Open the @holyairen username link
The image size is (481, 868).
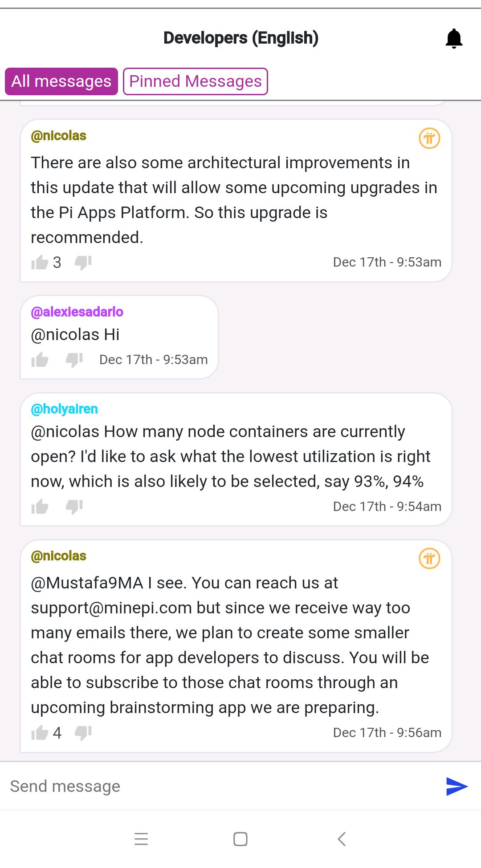(x=65, y=409)
